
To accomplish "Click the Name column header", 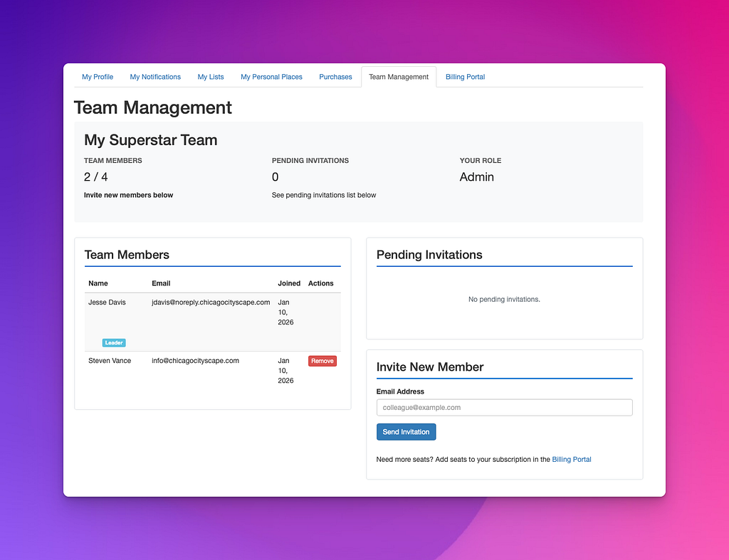I will [98, 283].
